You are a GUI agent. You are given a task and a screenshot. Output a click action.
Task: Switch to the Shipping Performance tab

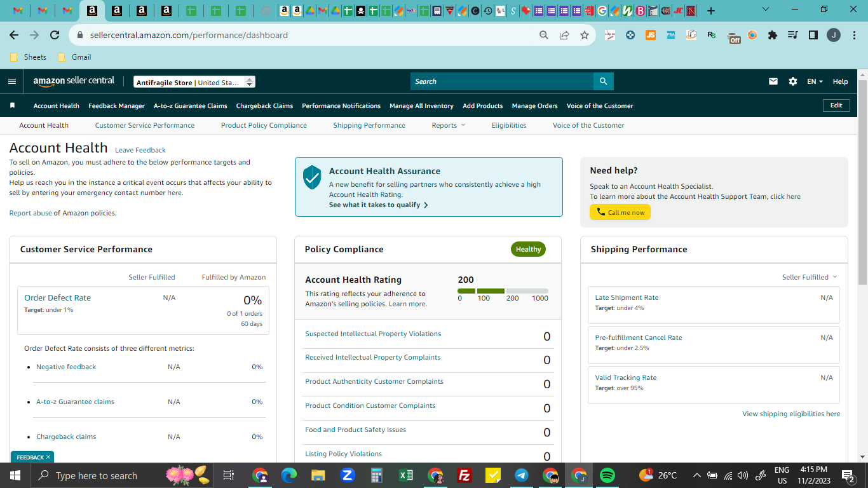(x=369, y=125)
